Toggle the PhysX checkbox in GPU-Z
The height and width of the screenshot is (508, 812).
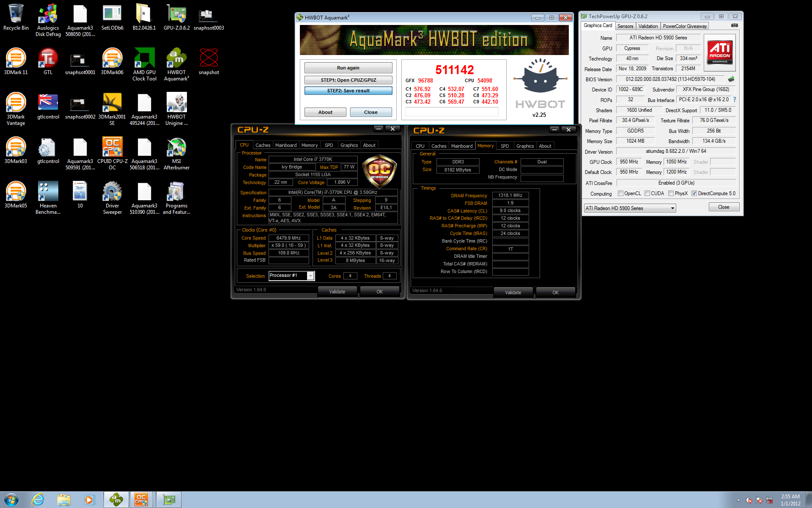(671, 193)
